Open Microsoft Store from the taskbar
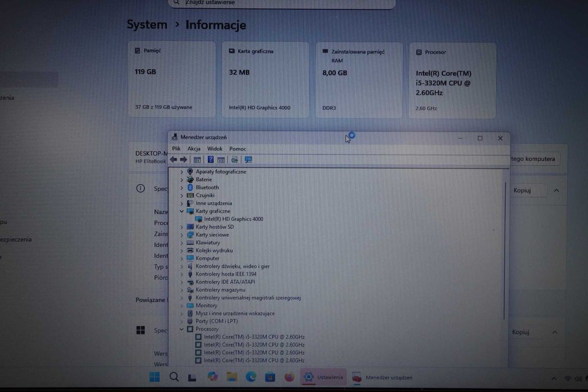Image resolution: width=588 pixels, height=392 pixels. click(270, 377)
